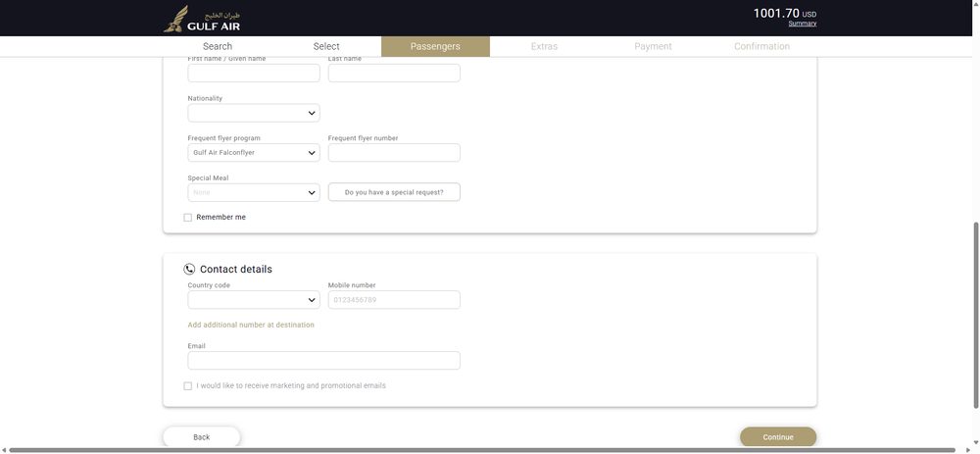Click the Back button
Viewport: 980px width, 454px height.
tap(202, 437)
